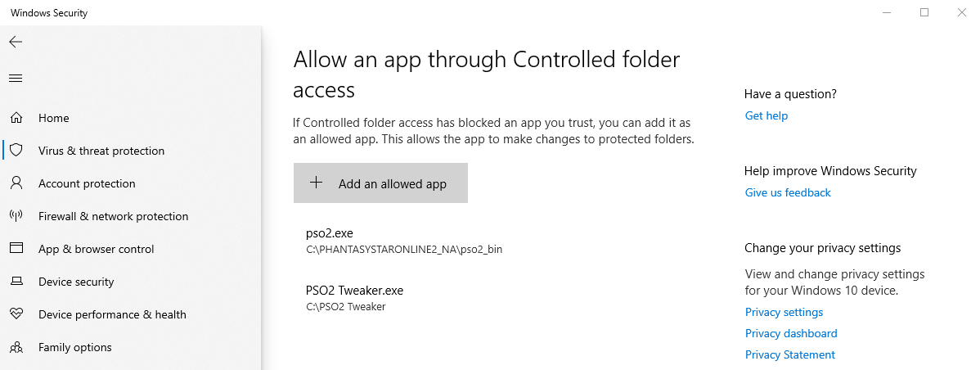
Task: Go to Device performance & health
Action: click(x=113, y=314)
